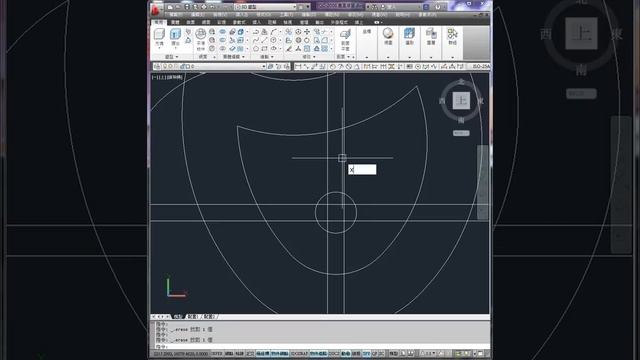This screenshot has width=640, height=360.
Task: Click the Linear dimension toolbar icon
Action: tap(298, 66)
